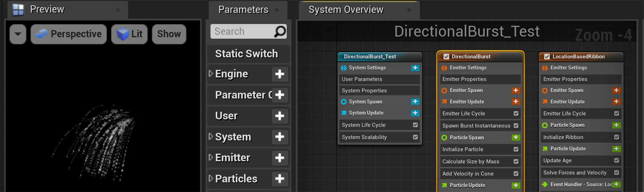This screenshot has width=644, height=192.
Task: Expand the Engine parameter category
Action: click(211, 74)
